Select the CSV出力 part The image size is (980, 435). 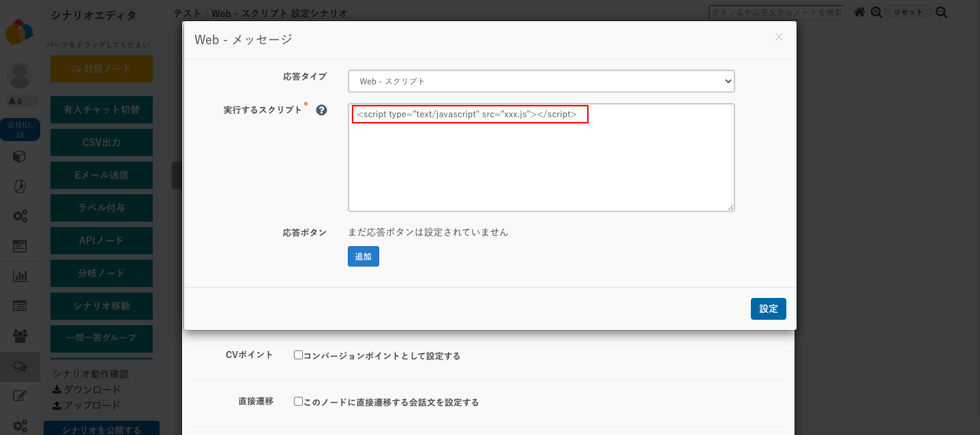102,142
